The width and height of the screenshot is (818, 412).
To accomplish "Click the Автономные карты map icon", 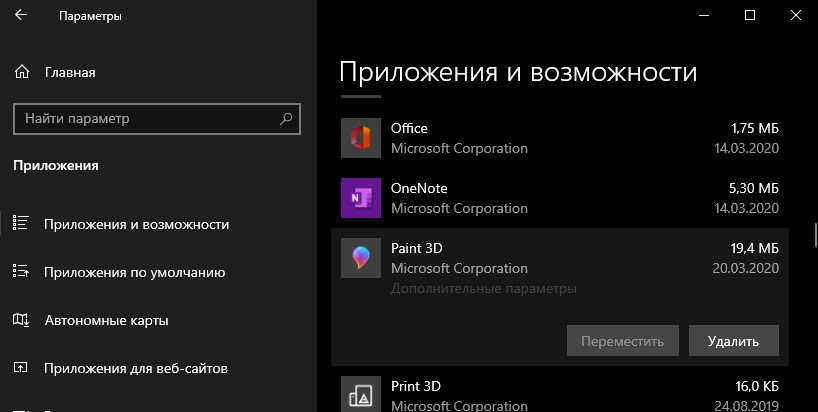I will (x=20, y=319).
